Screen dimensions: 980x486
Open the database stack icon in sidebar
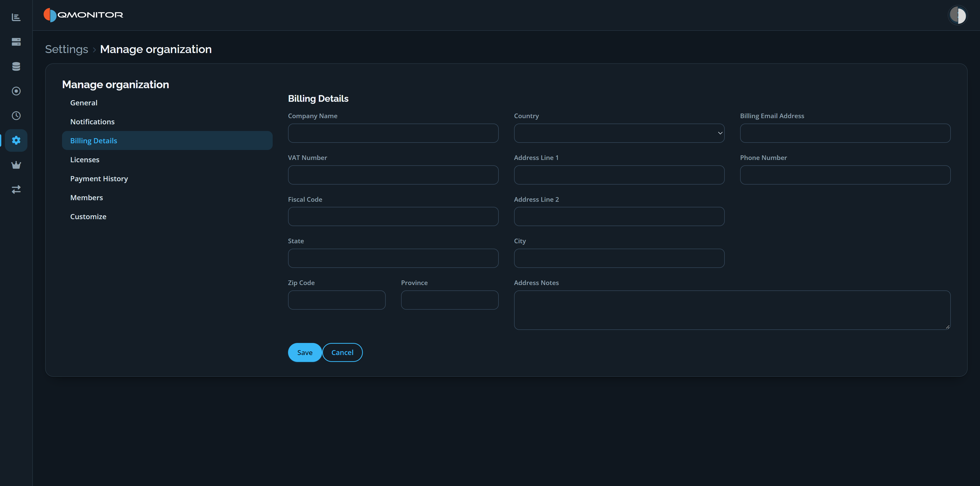point(16,66)
